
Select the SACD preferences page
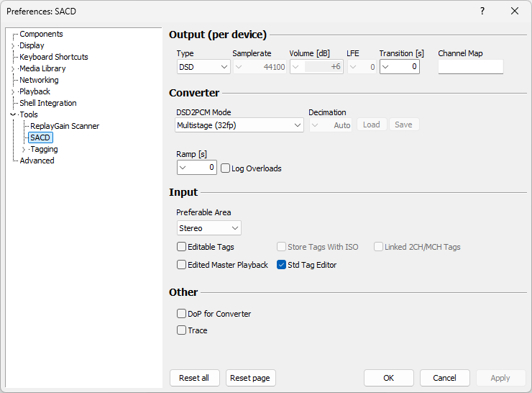40,137
